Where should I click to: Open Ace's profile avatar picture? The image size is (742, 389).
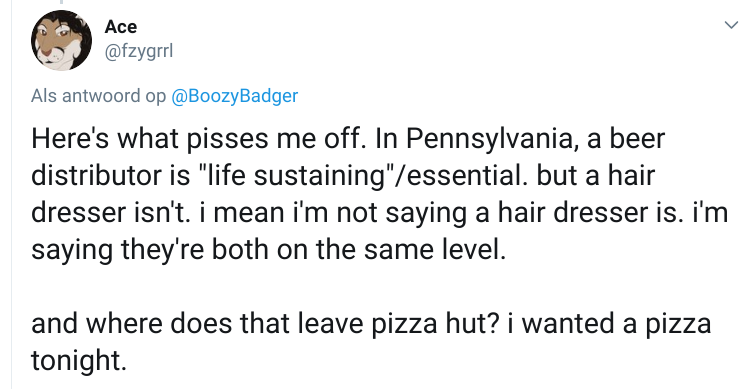(61, 40)
